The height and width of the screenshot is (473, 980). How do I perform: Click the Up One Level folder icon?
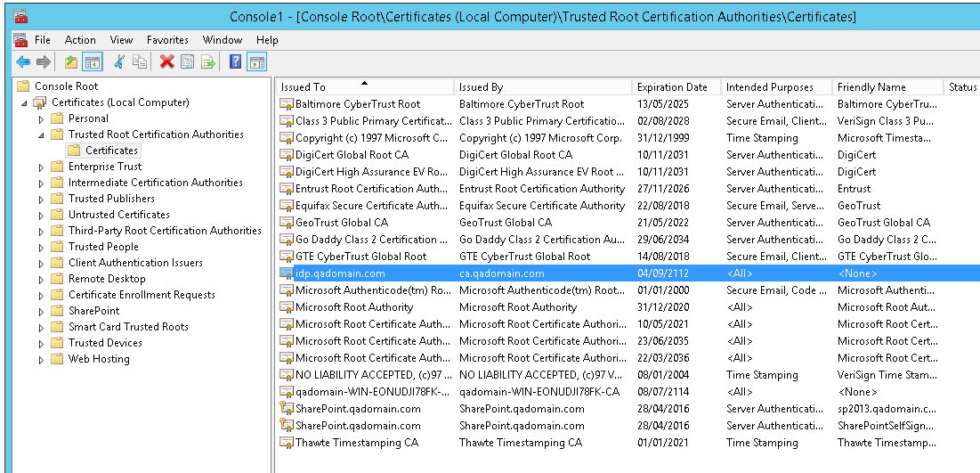tap(71, 61)
